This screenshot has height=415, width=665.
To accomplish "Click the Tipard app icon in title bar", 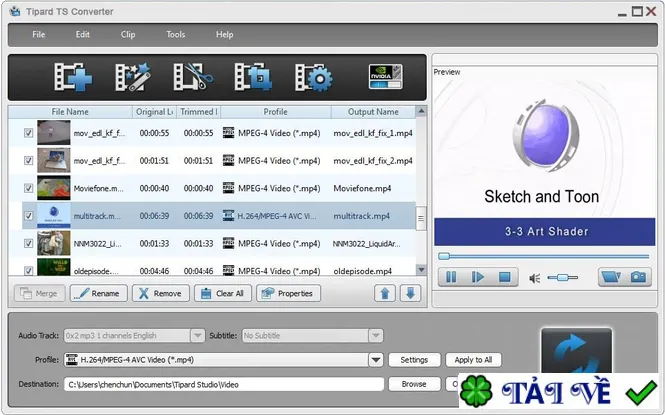I will point(15,11).
